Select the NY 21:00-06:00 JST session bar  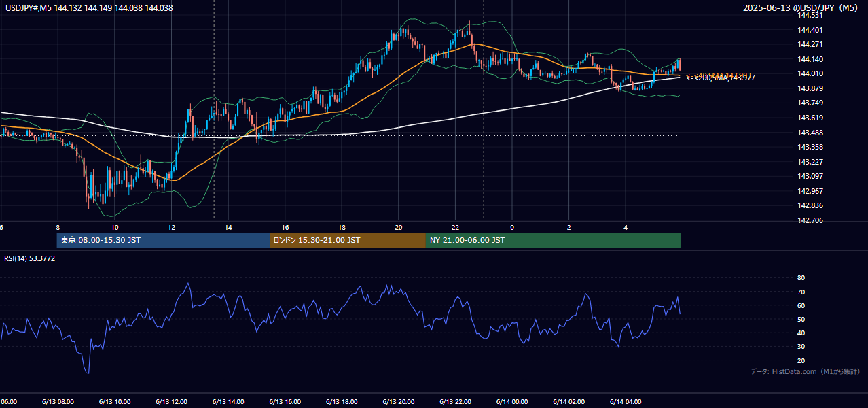[554, 240]
